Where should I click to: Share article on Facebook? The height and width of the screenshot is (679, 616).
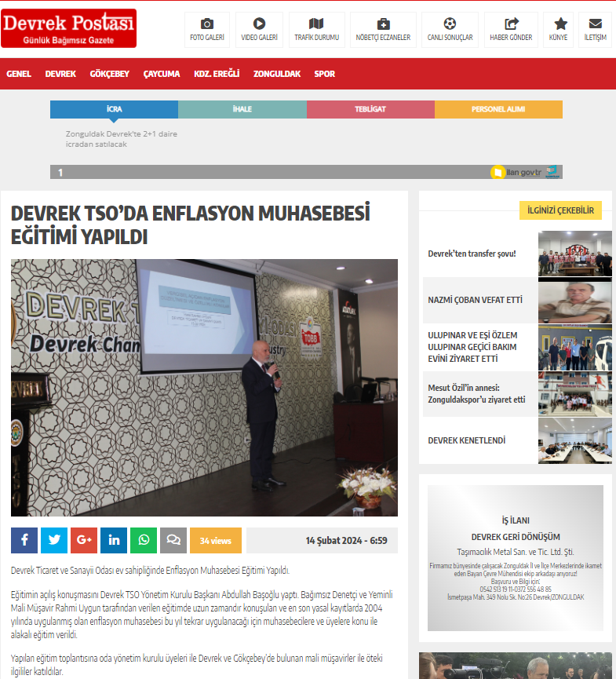[24, 540]
